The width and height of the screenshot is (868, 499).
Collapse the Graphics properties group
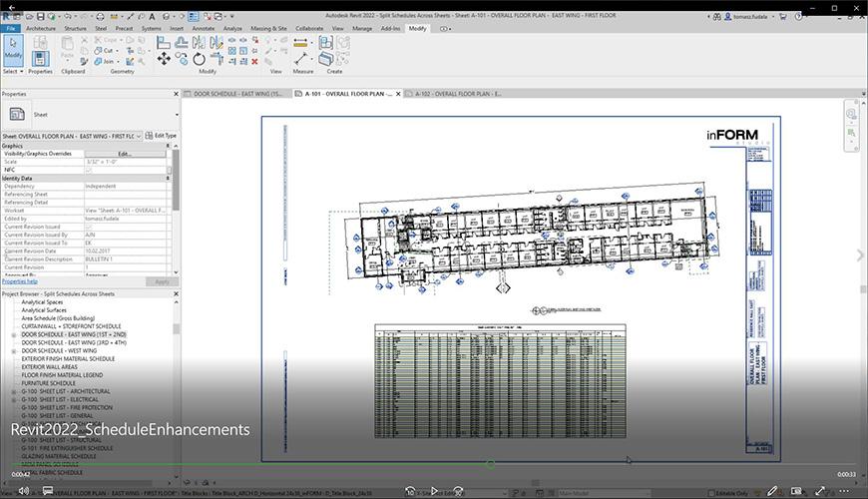click(x=168, y=146)
